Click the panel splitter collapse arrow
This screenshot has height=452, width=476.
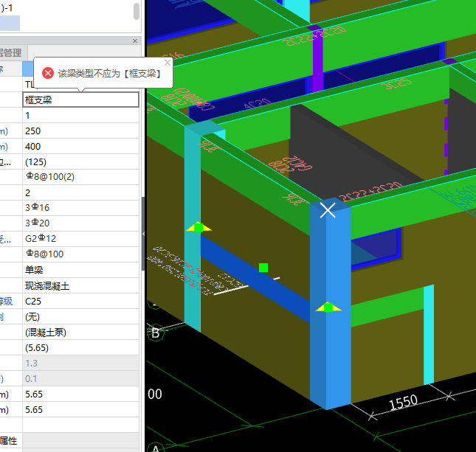point(143,234)
